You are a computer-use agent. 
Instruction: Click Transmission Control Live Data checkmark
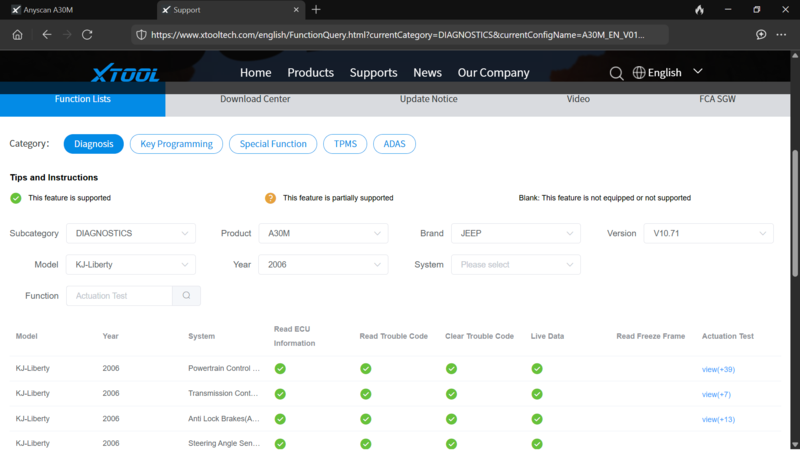[x=537, y=394]
